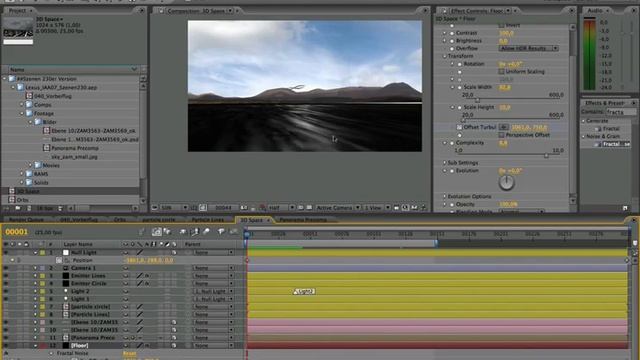This screenshot has height=360, width=640.
Task: Toggle the Rotation stopwatch
Action: pyautogui.click(x=460, y=64)
